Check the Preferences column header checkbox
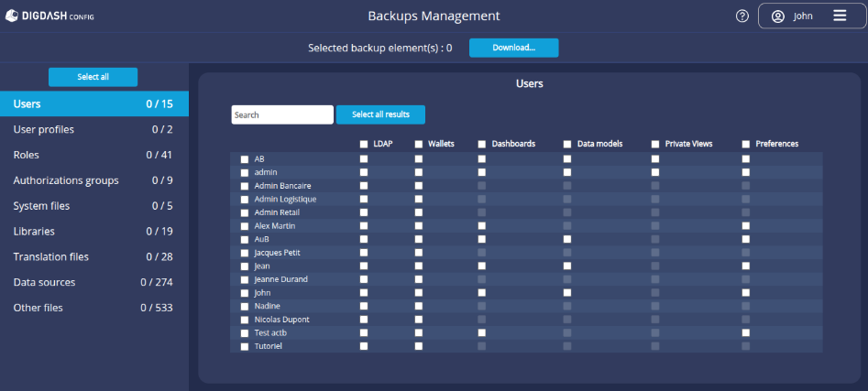The width and height of the screenshot is (868, 391). coord(746,145)
